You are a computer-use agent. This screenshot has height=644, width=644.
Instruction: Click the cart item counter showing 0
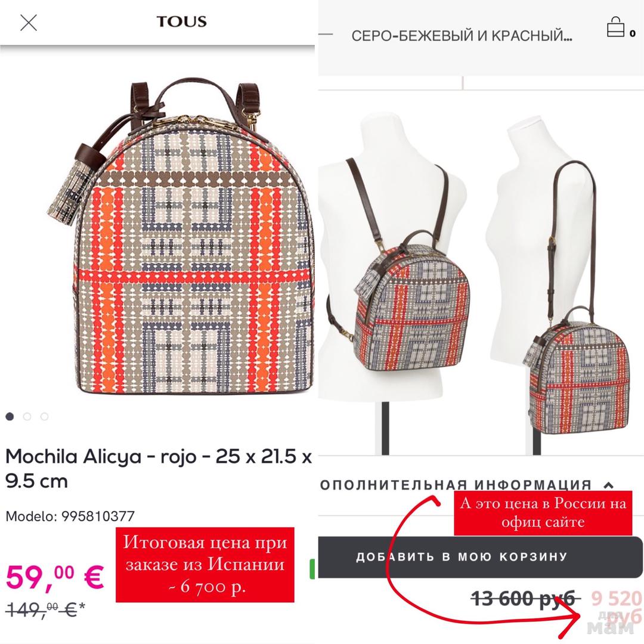[x=633, y=33]
